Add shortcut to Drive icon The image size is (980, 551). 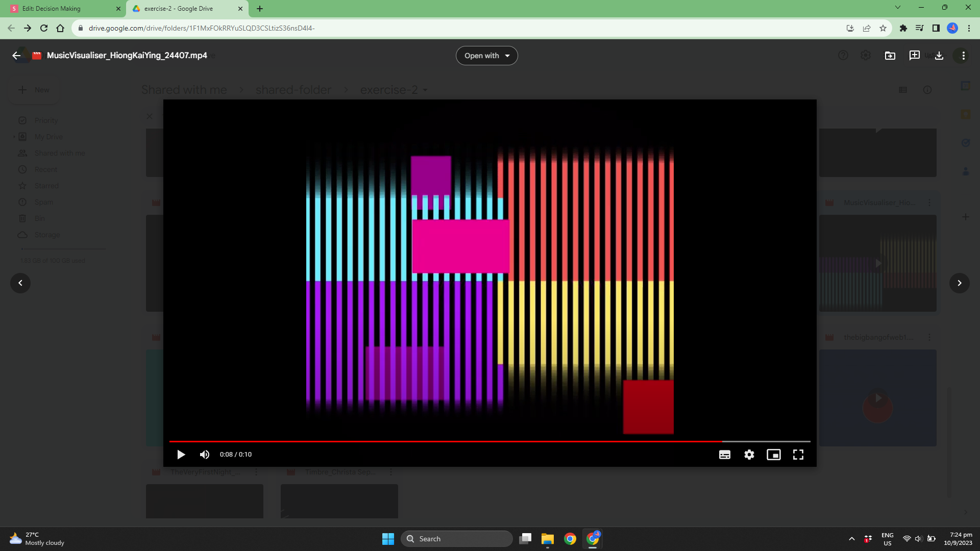890,56
